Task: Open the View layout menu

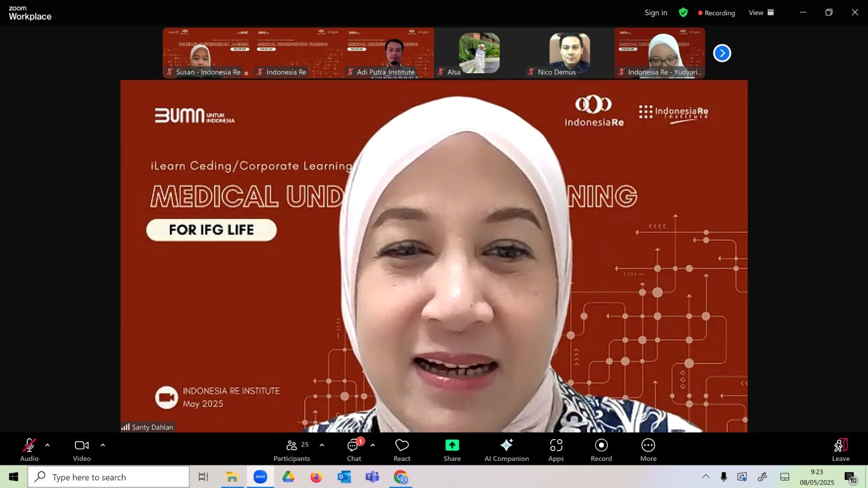Action: 761,12
